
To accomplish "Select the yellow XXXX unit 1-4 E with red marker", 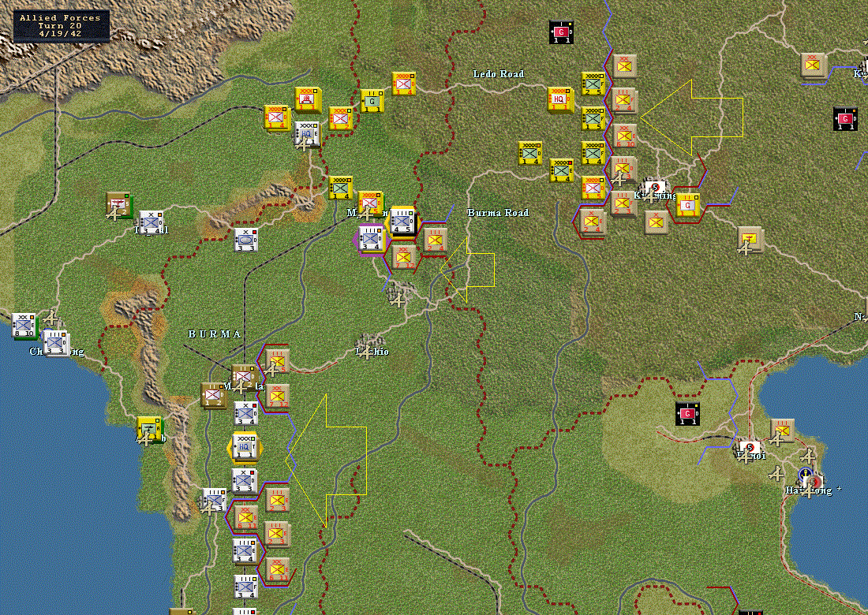I will click(x=561, y=171).
